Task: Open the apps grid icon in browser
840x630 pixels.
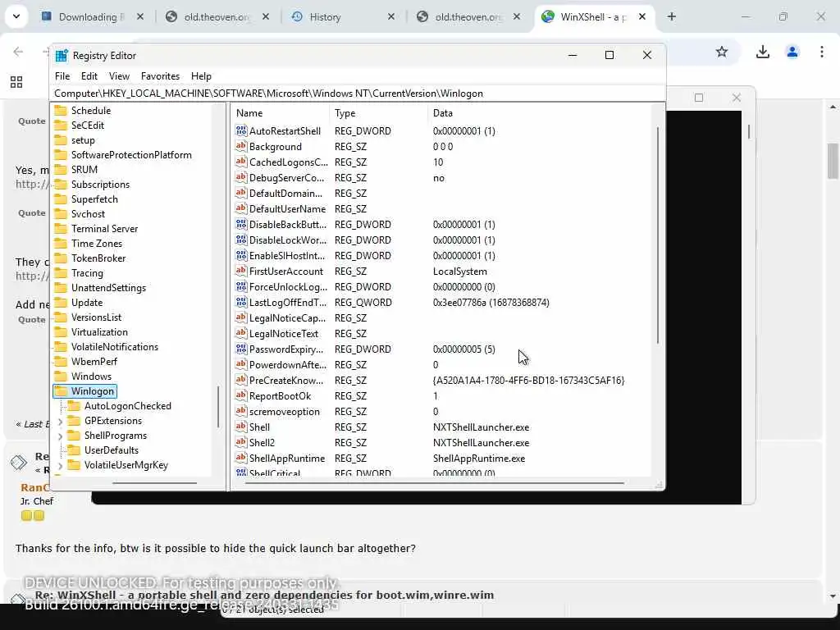Action: click(x=16, y=82)
